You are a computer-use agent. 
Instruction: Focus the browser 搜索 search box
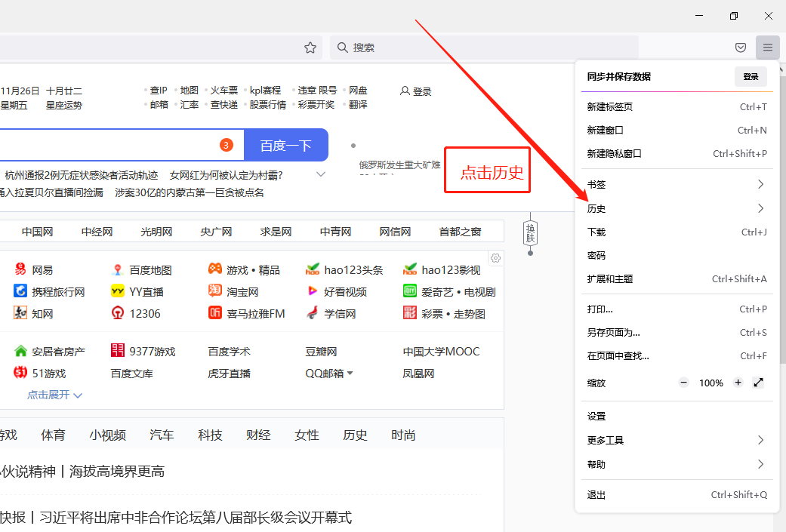[x=484, y=48]
